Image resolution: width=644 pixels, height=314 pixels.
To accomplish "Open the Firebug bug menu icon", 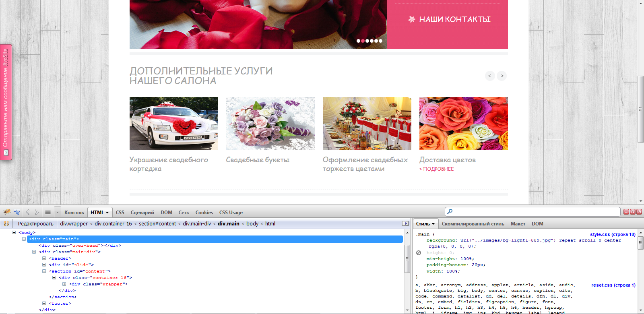I will coord(7,212).
